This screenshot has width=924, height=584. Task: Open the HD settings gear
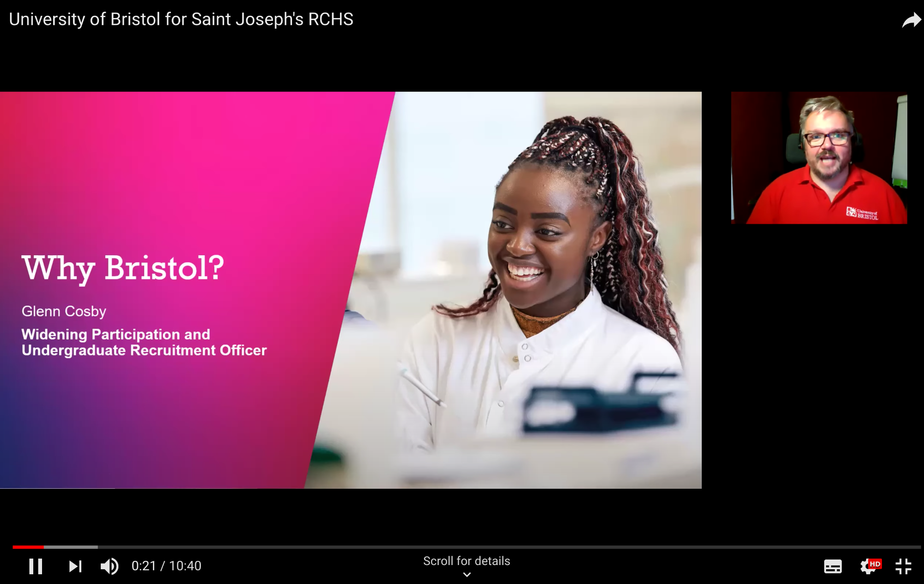870,566
